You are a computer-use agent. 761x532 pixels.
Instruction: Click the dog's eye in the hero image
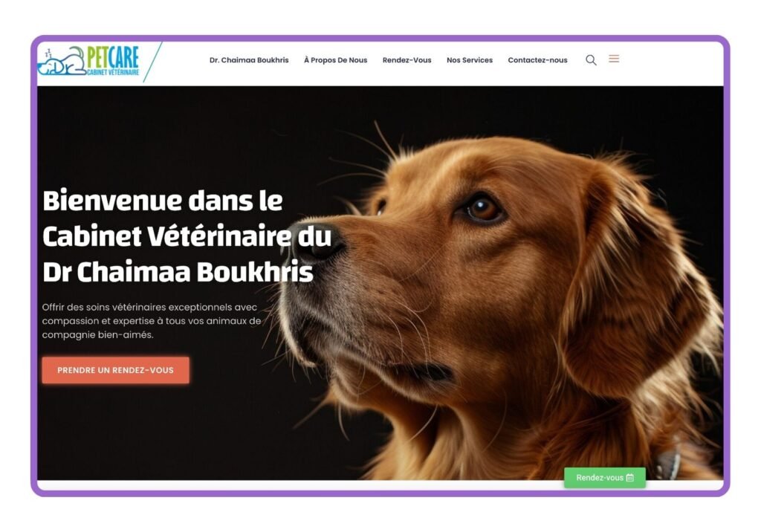[482, 210]
